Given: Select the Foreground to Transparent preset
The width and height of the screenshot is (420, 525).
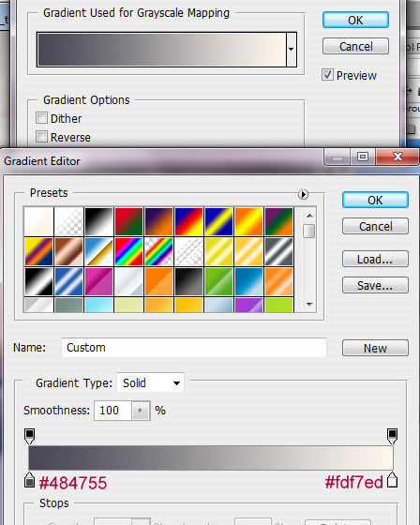Looking at the screenshot, I should point(68,221).
